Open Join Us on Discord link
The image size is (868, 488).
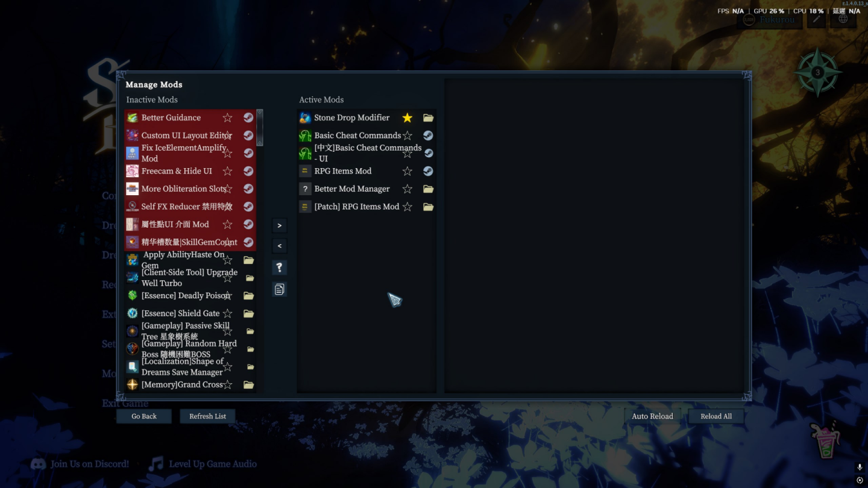click(x=80, y=464)
